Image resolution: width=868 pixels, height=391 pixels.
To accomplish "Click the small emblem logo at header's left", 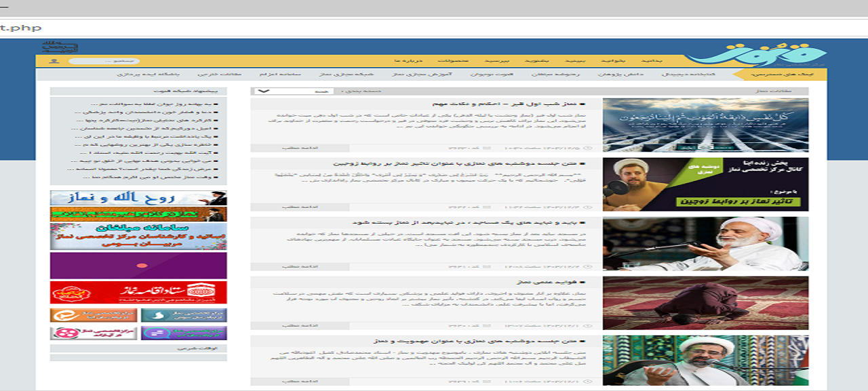I will 60,47.
